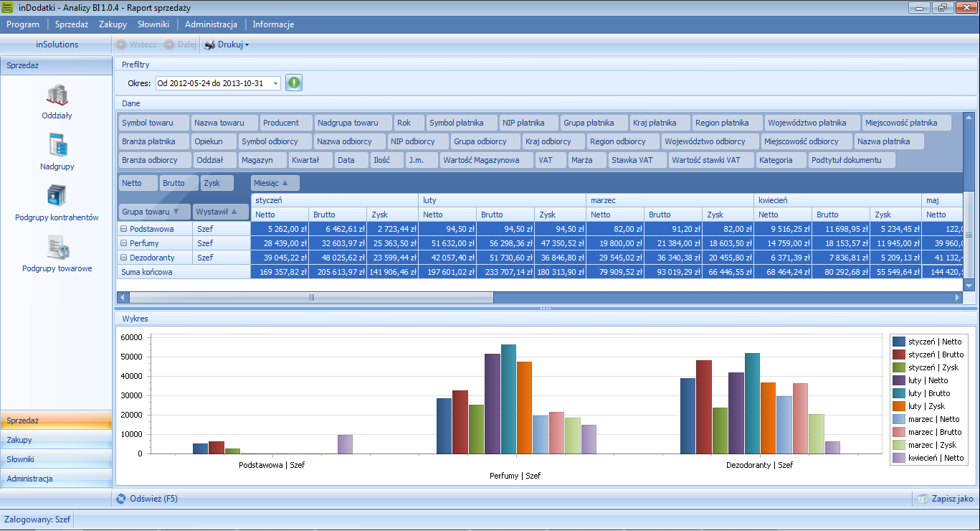
Task: Click the horizontal scrollbar thumb of pivot grid
Action: click(312, 297)
